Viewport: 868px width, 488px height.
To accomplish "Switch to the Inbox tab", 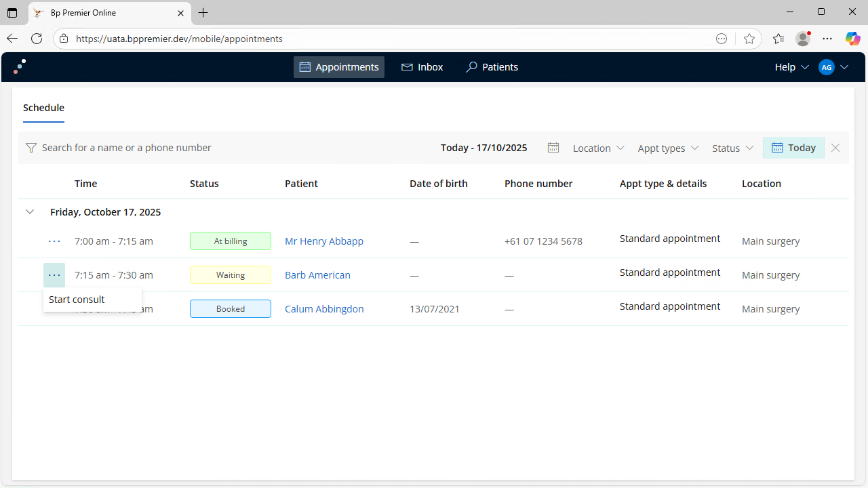I will pos(422,67).
